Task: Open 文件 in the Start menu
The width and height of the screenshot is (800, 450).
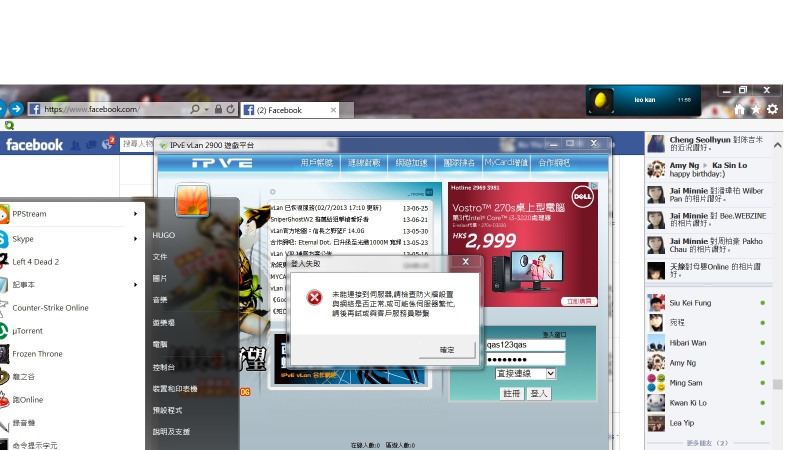Action: tap(160, 257)
